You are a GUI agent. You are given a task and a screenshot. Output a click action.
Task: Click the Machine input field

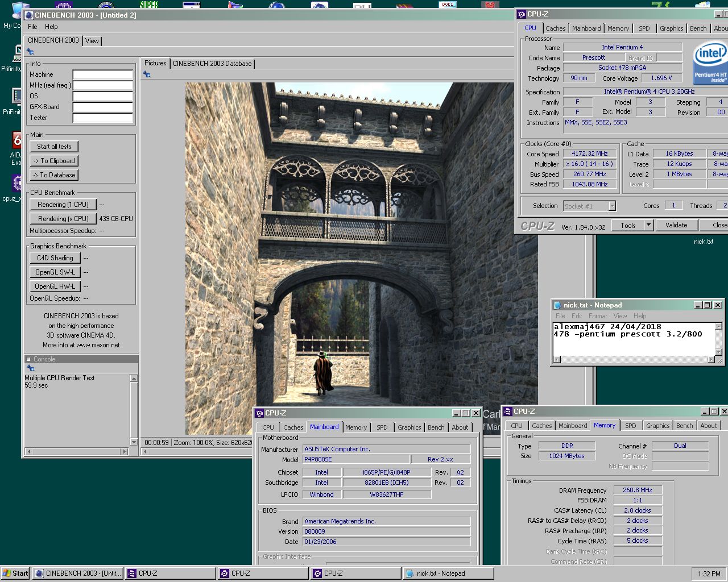pos(102,74)
